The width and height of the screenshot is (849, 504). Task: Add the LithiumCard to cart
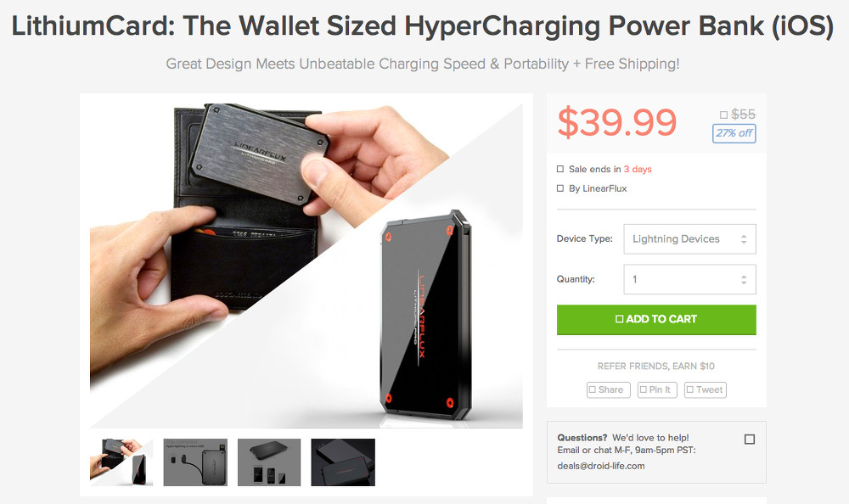tap(656, 319)
